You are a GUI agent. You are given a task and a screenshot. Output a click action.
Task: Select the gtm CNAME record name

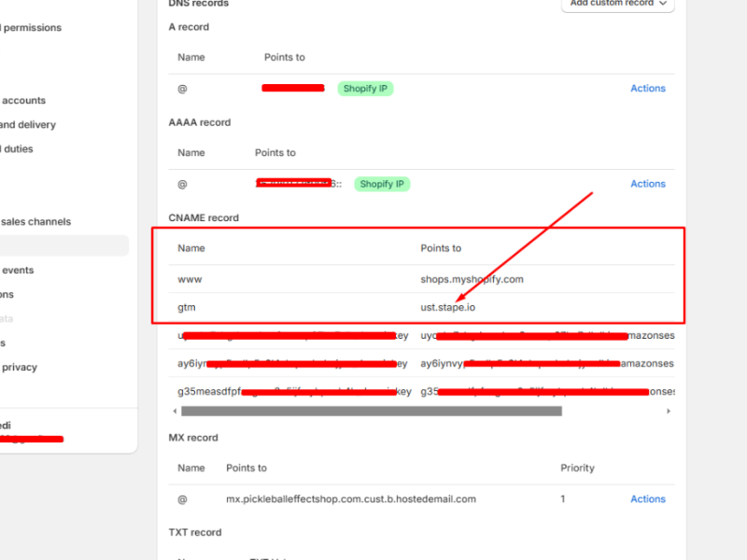186,308
